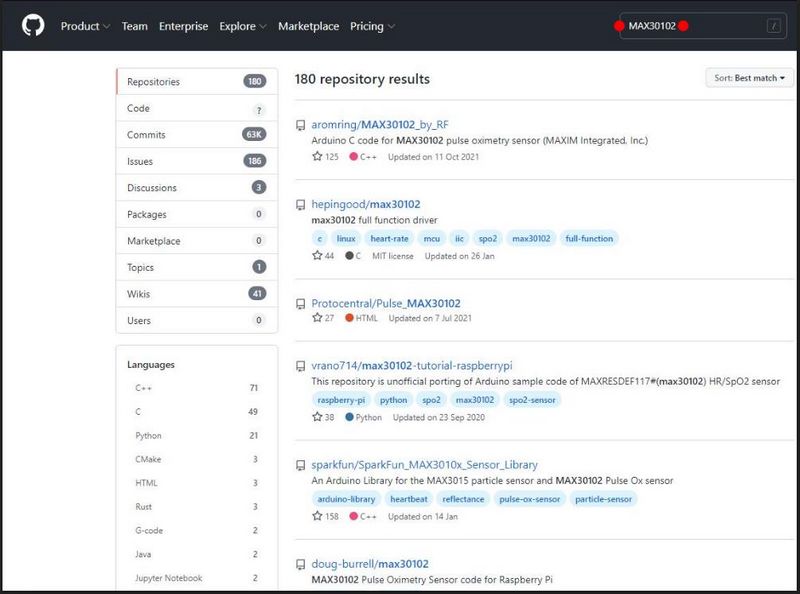Click repository icon beside SparkFun sensor library
The width and height of the screenshot is (800, 594).
(301, 465)
